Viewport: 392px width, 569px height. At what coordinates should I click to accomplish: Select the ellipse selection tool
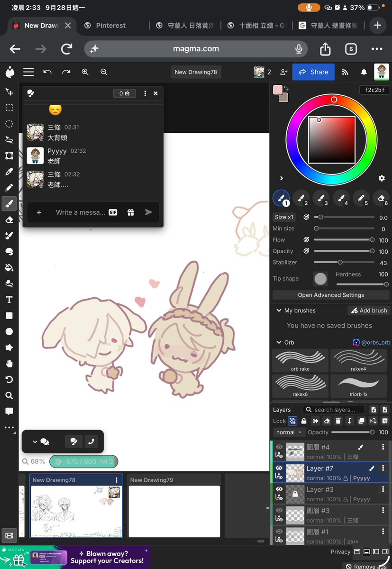tap(9, 124)
